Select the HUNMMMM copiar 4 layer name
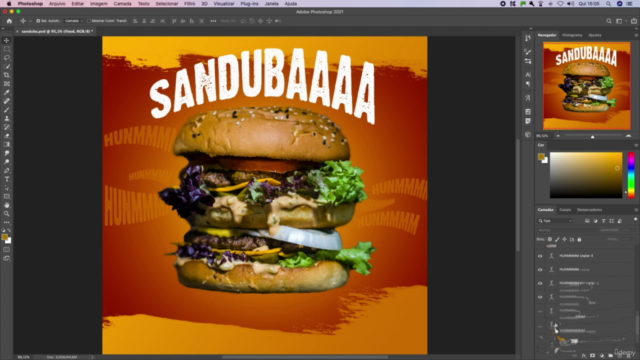The image size is (640, 360). pos(576,256)
